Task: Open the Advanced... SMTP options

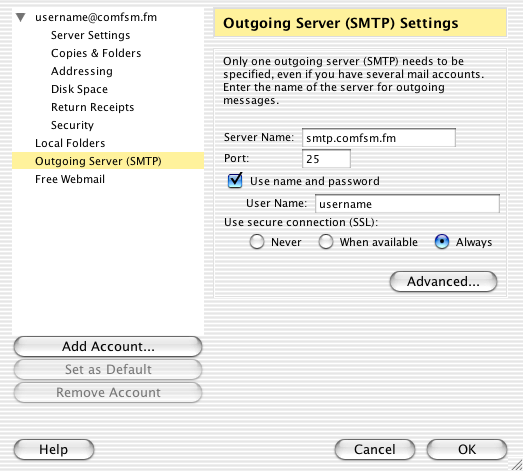Action: (443, 282)
